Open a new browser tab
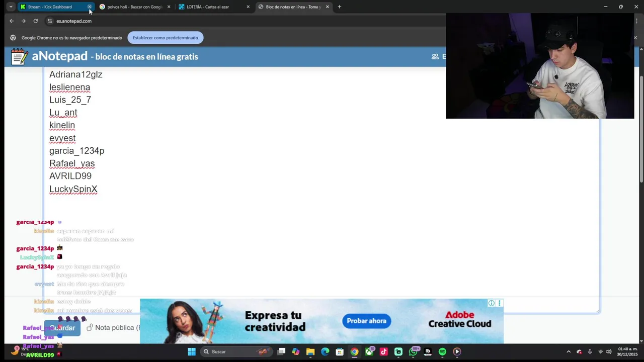Viewport: 644px width, 362px height. 339,7
